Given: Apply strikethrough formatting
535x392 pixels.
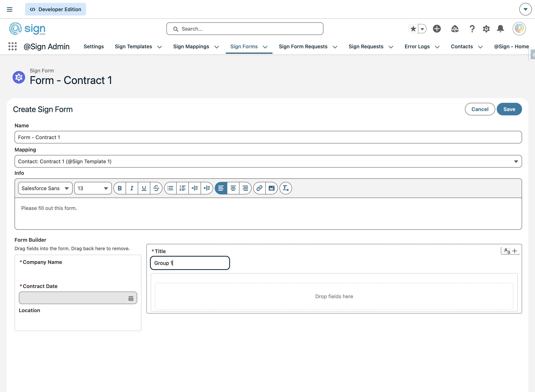Looking at the screenshot, I should tap(156, 188).
